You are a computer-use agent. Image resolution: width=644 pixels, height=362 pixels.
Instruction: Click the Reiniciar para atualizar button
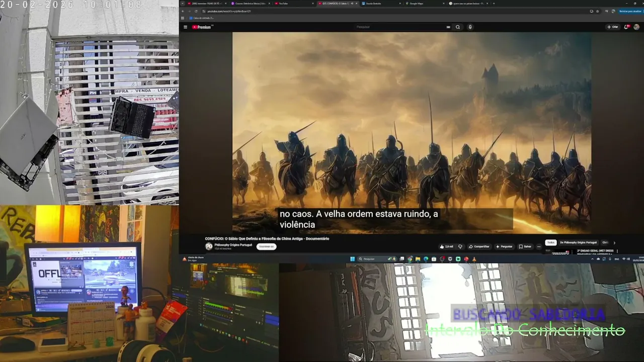(630, 11)
